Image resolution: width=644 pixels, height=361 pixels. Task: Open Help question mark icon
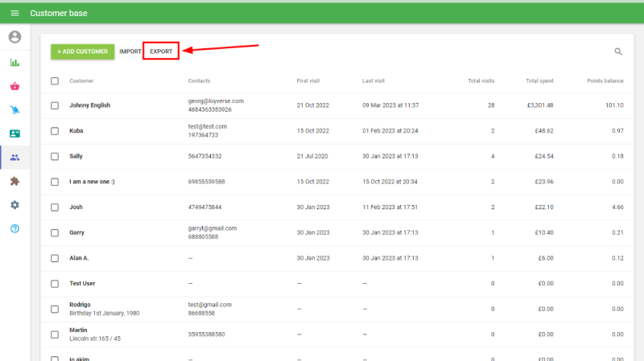pos(14,228)
